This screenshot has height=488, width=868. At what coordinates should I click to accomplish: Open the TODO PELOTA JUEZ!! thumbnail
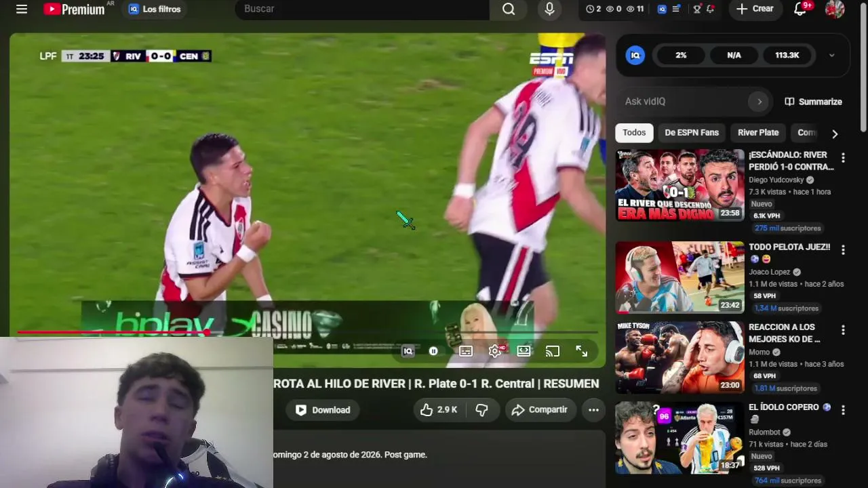679,277
